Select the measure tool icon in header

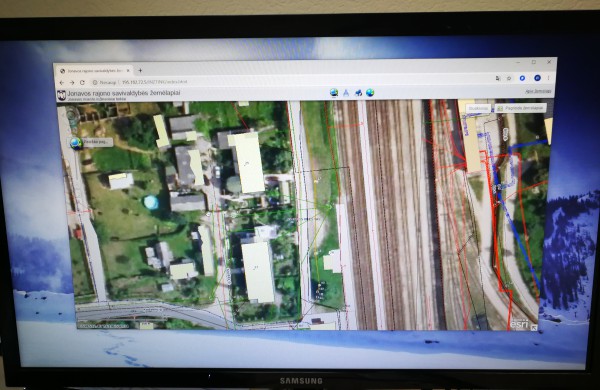click(346, 93)
